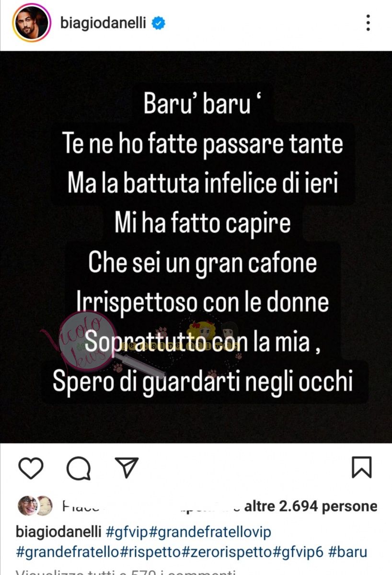
Task: Open three-dot post options menu
Action: coord(368,23)
